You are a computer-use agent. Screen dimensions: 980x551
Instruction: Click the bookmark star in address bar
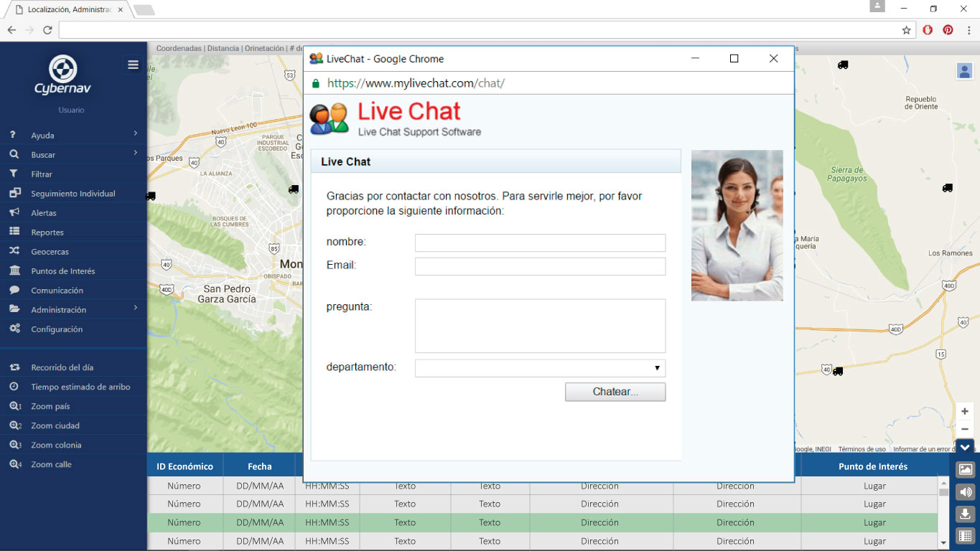[x=906, y=30]
